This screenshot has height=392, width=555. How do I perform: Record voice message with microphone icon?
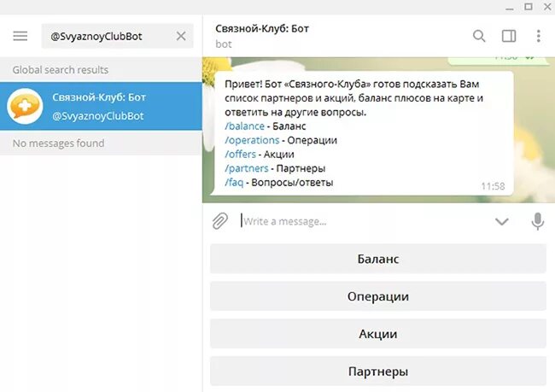pos(538,221)
